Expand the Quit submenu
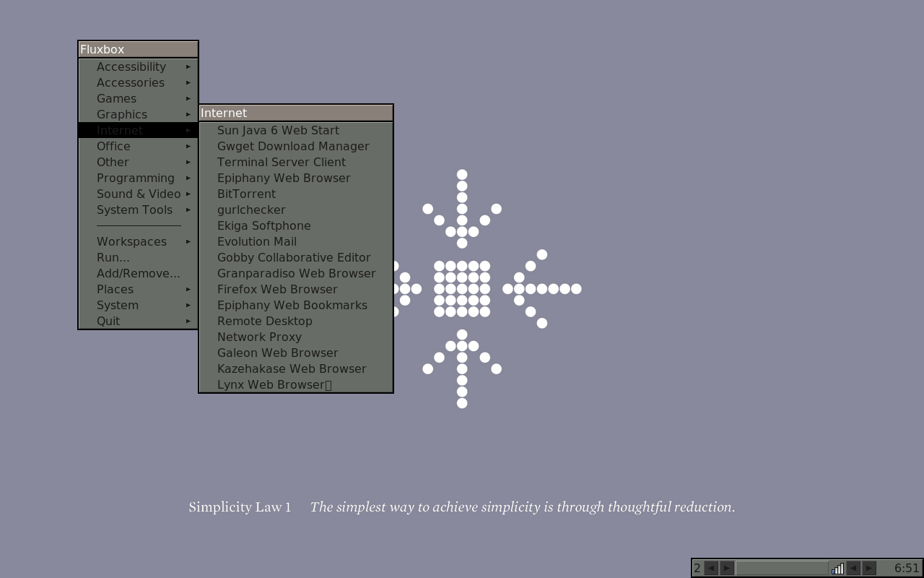This screenshot has width=924, height=578. 138,321
